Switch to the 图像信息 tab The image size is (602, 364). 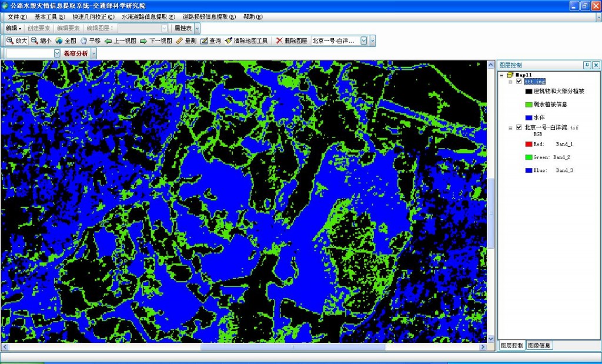(539, 346)
